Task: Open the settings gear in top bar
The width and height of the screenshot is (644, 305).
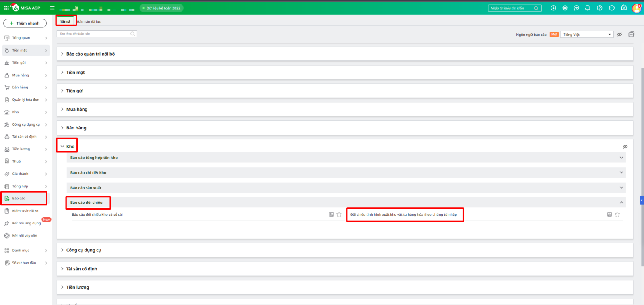Action: click(565, 8)
